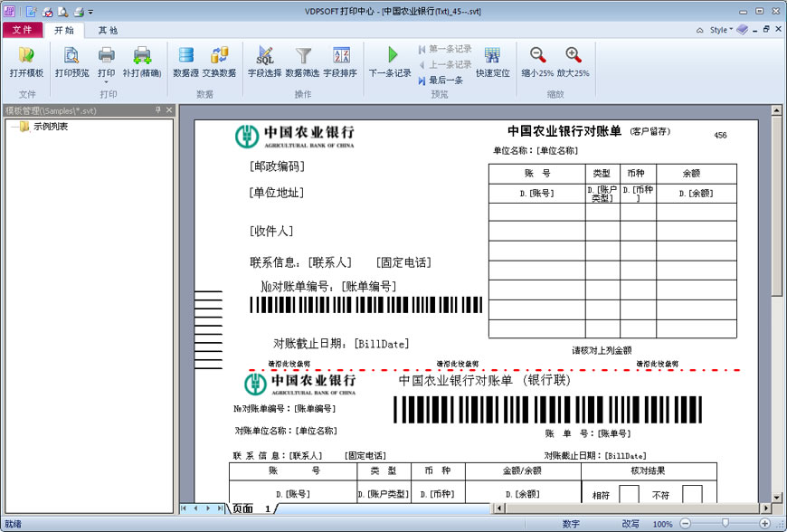Click the [单位地址] field in document
This screenshot has width=787, height=532.
coord(277,192)
